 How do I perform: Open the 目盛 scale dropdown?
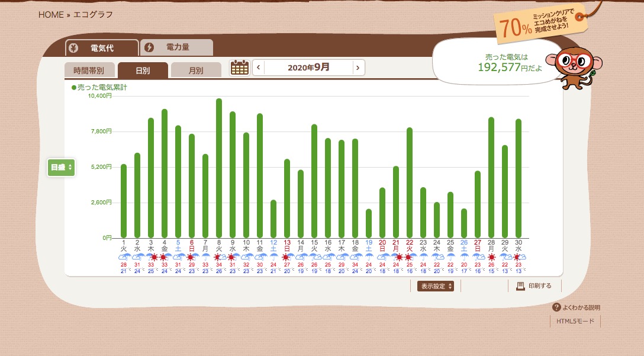pyautogui.click(x=61, y=168)
